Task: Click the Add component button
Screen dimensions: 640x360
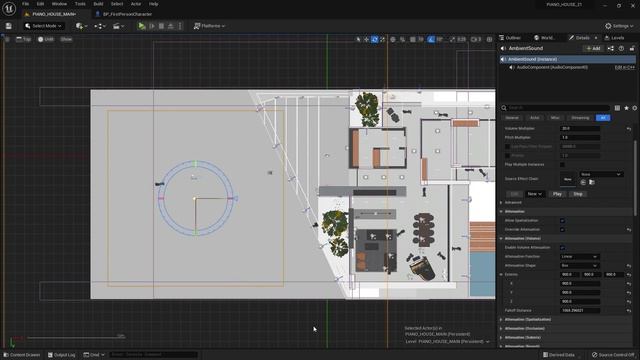Action: 593,49
